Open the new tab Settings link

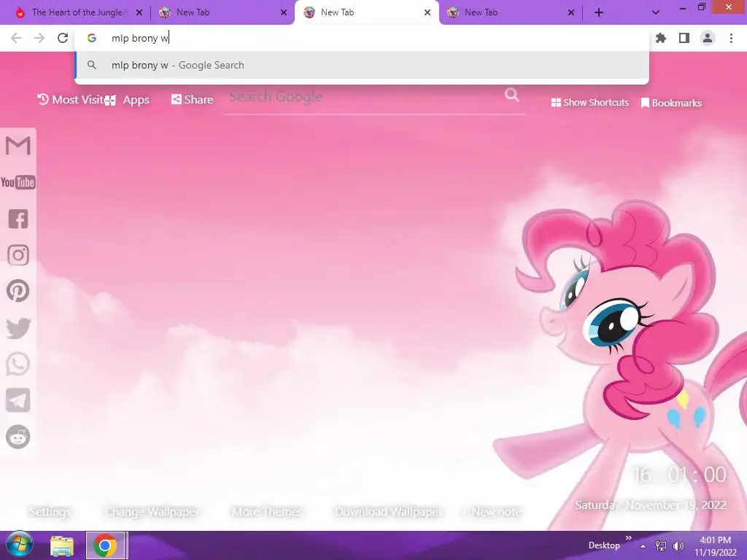point(50,512)
